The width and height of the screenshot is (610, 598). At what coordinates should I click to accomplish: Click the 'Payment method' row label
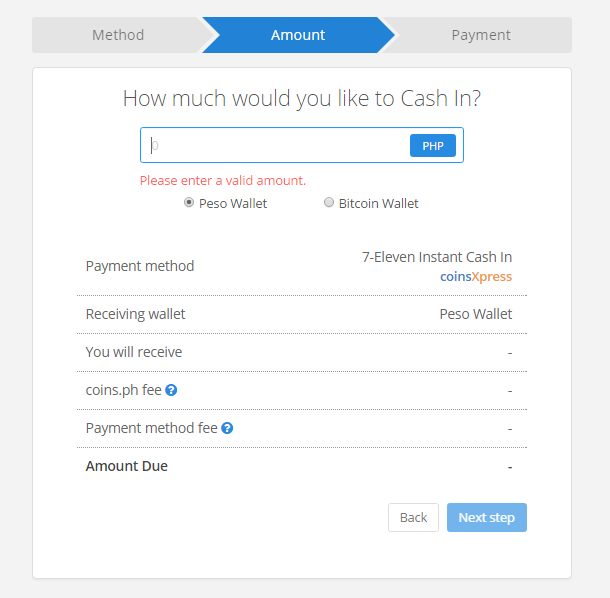coord(140,266)
